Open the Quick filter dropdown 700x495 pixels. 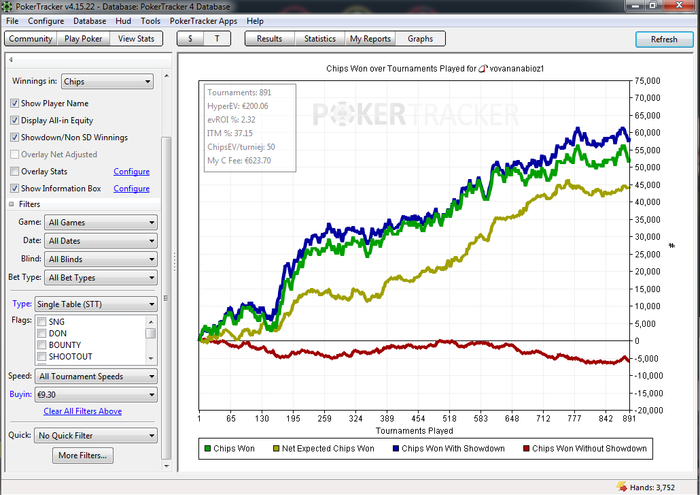[96, 435]
